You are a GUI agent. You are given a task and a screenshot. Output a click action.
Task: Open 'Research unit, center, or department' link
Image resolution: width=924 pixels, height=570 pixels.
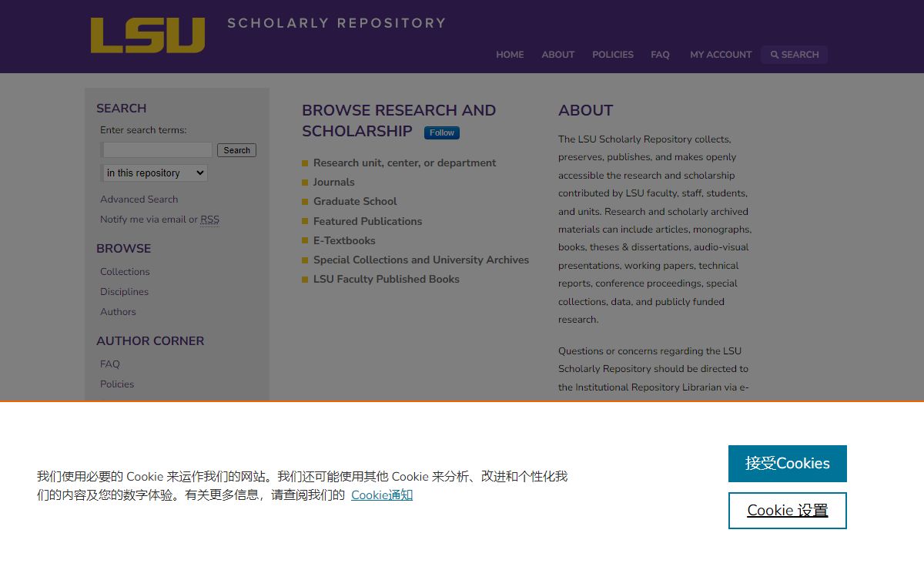point(405,163)
